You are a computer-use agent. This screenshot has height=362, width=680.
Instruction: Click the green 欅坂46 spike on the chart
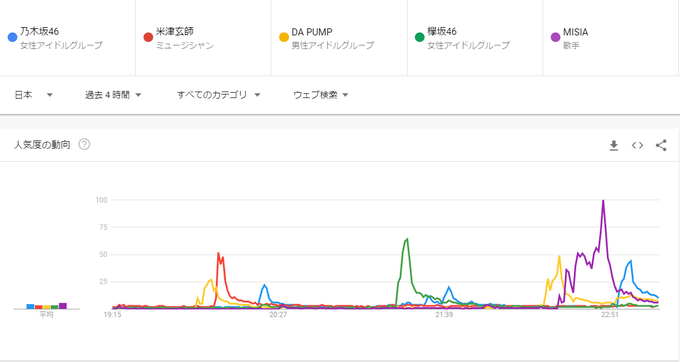pyautogui.click(x=407, y=239)
